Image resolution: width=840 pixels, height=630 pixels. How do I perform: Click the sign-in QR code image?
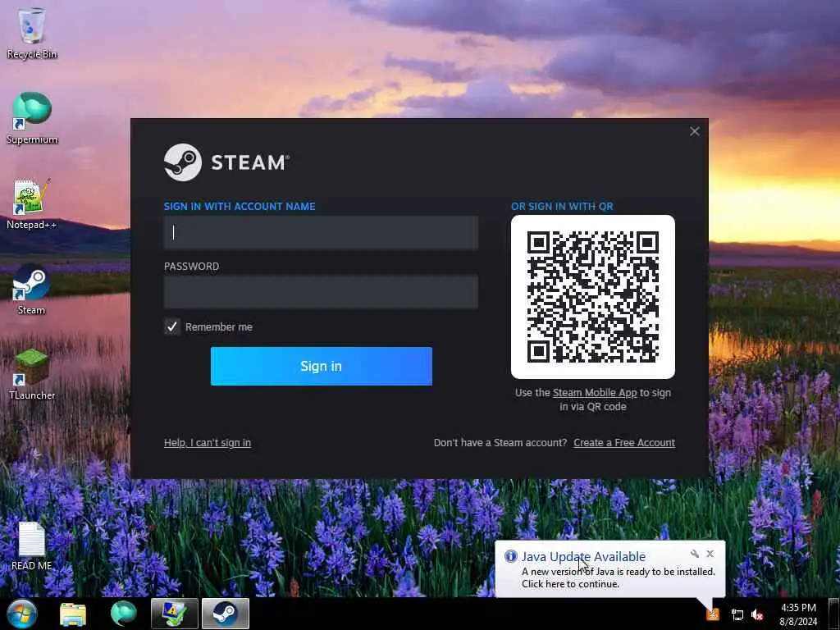click(593, 297)
